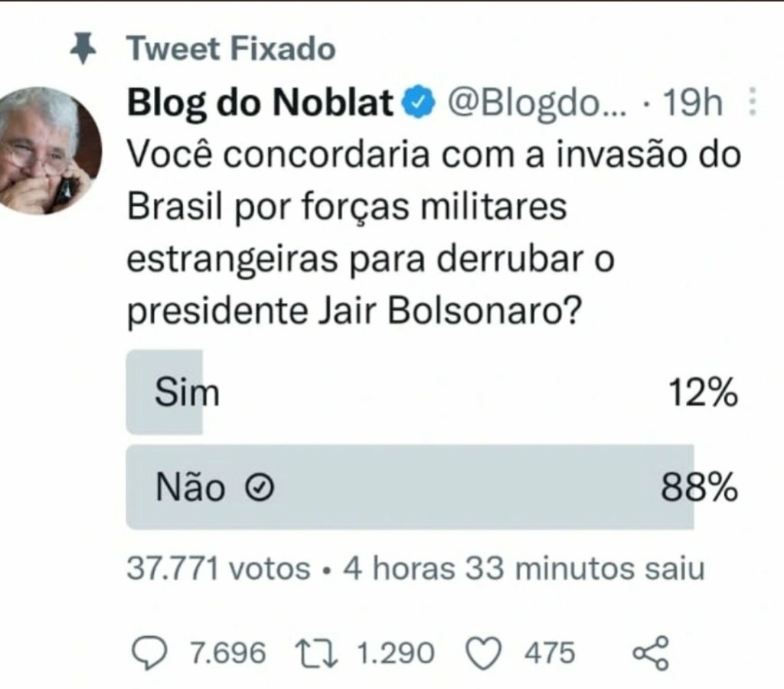Like the tweet with heart icon
The height and width of the screenshot is (689, 784).
pyautogui.click(x=483, y=653)
